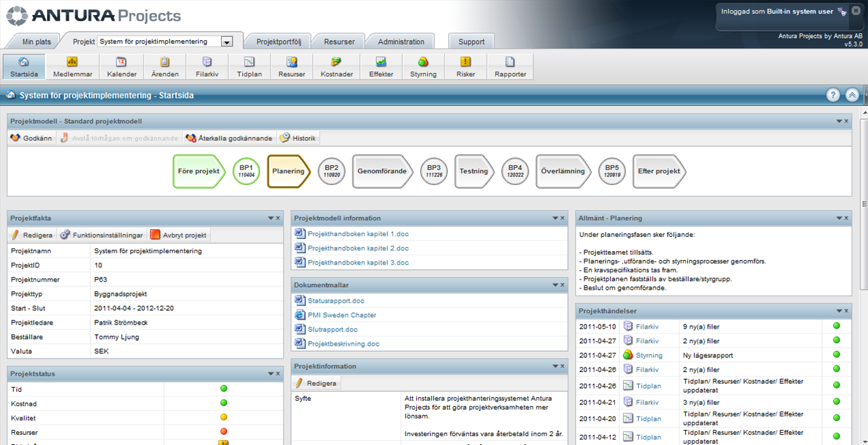Screen dimensions: 868x445
Task: Collapse the Projekthändelser panel using its arrow
Action: click(839, 311)
